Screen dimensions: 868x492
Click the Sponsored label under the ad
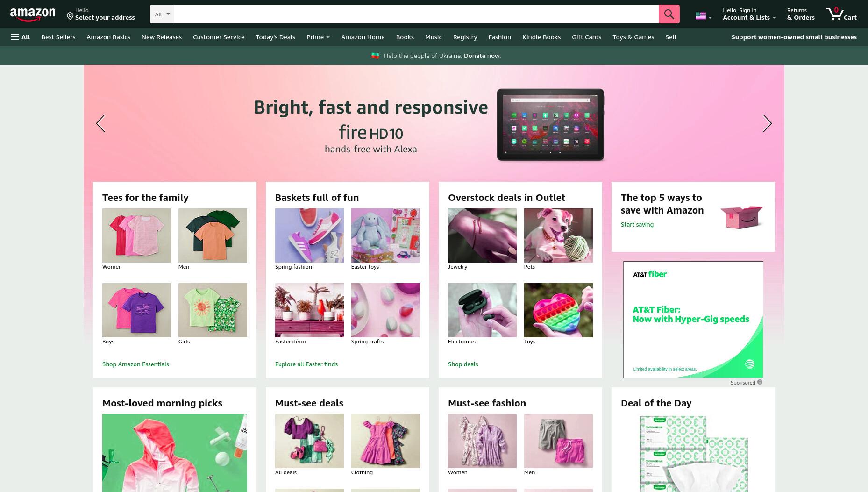click(743, 383)
